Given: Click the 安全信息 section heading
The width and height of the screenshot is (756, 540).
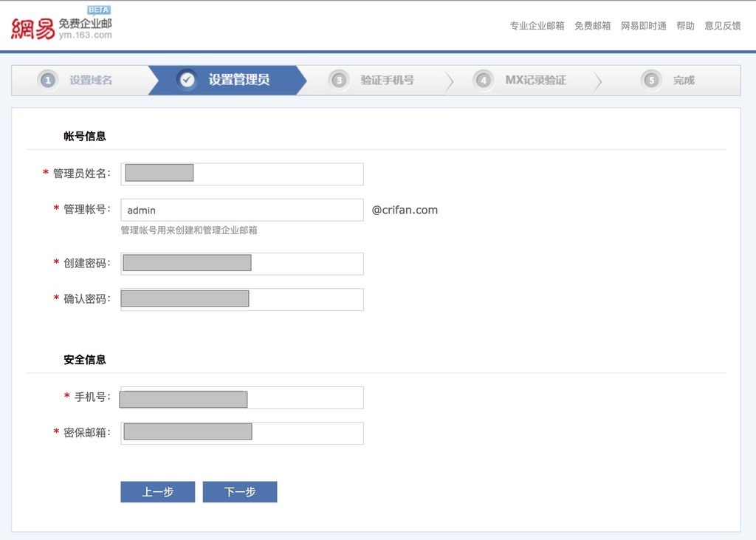Looking at the screenshot, I should (x=85, y=360).
